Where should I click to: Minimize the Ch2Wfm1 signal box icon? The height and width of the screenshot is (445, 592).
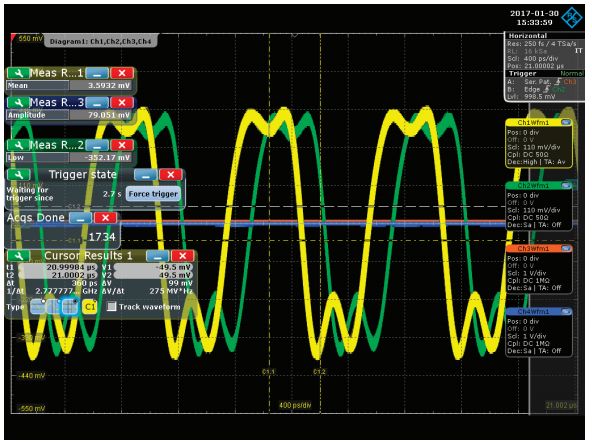point(566,185)
